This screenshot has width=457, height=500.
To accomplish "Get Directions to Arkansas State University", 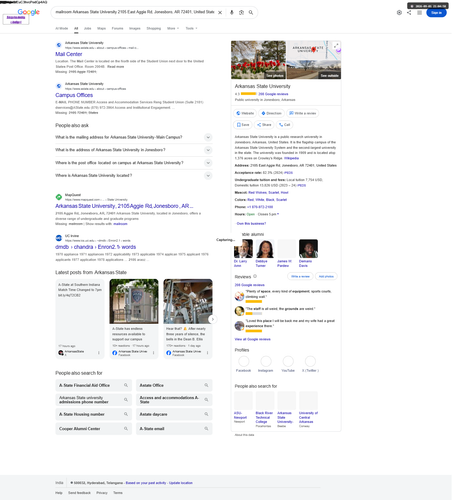I will click(x=271, y=113).
